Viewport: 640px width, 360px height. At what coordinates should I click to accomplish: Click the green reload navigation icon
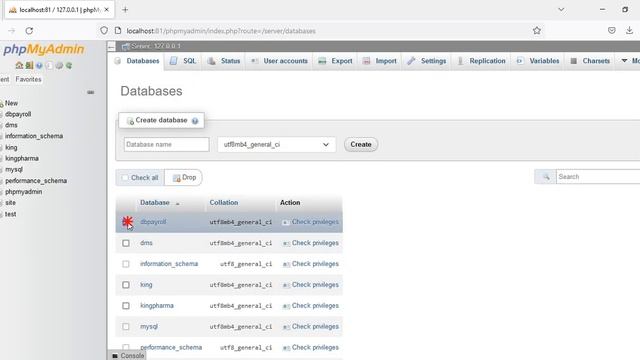69,65
